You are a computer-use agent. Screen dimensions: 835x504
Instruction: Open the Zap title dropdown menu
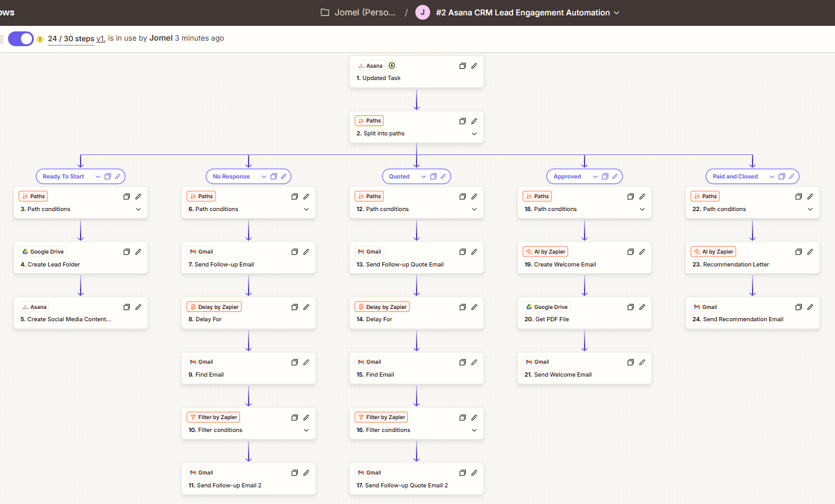click(x=617, y=12)
